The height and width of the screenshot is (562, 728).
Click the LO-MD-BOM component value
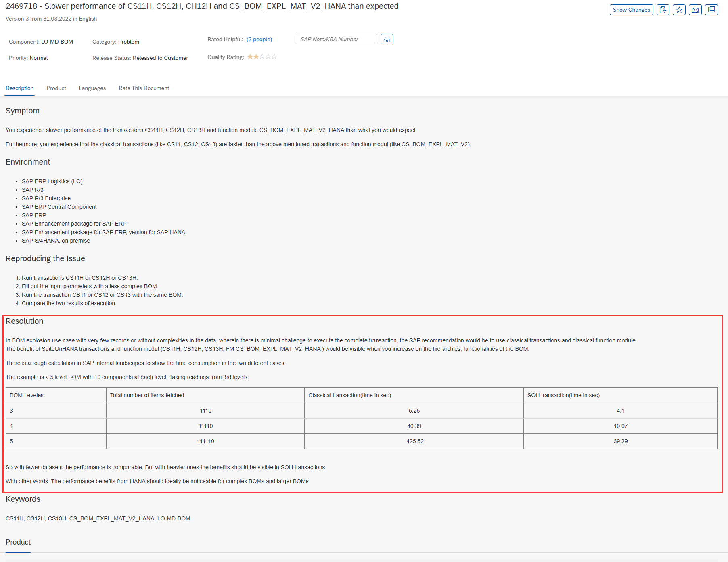(58, 42)
